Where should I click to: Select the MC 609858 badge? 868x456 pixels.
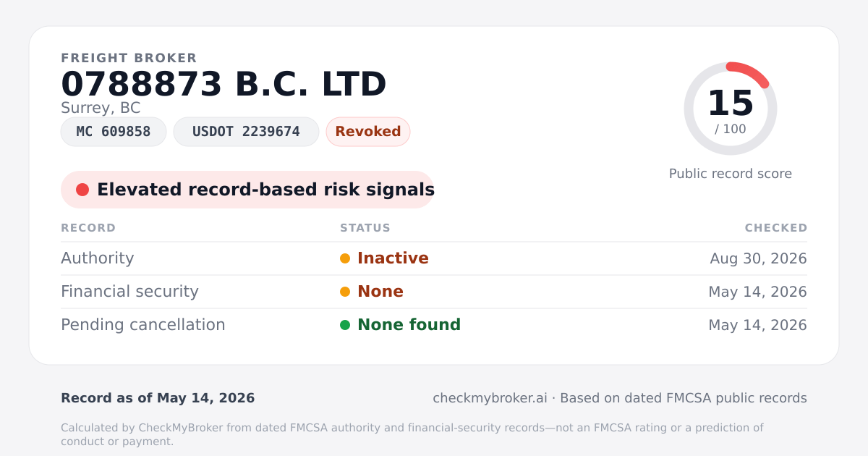(114, 132)
